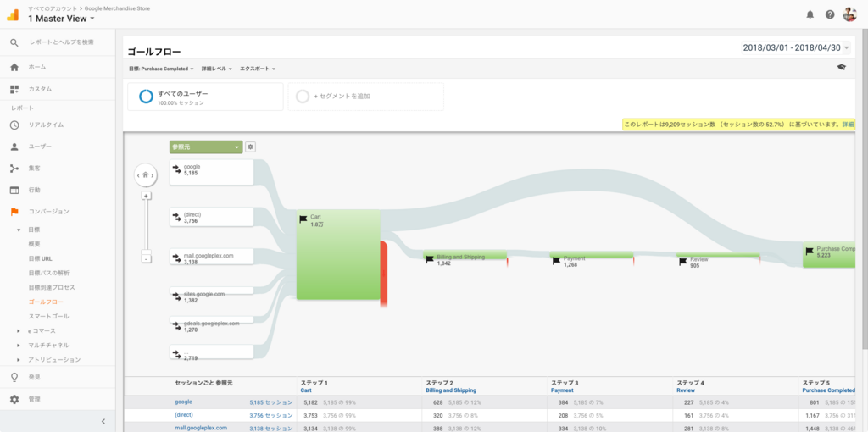Screen dimensions: 868x432
Task: Click the google link in the table
Action: (x=183, y=402)
